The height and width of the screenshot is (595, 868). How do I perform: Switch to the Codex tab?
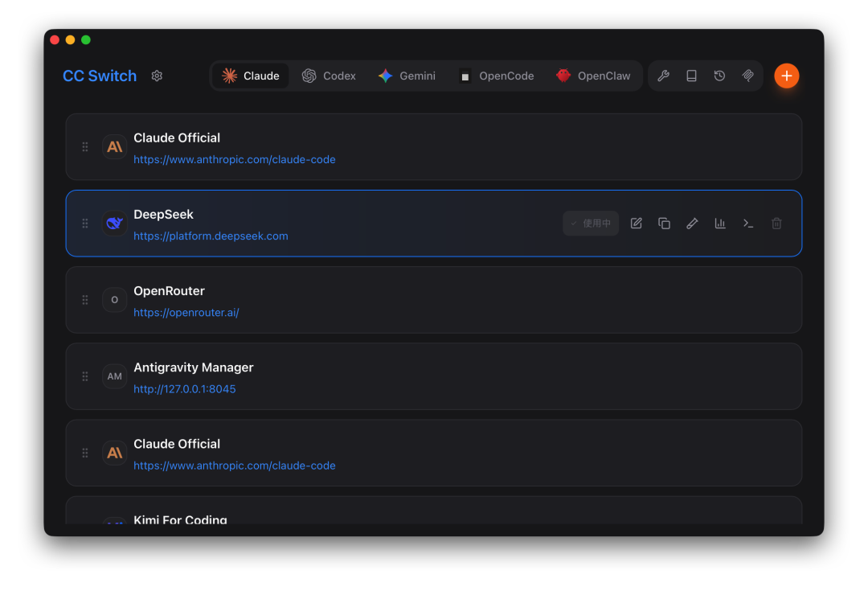pyautogui.click(x=329, y=76)
